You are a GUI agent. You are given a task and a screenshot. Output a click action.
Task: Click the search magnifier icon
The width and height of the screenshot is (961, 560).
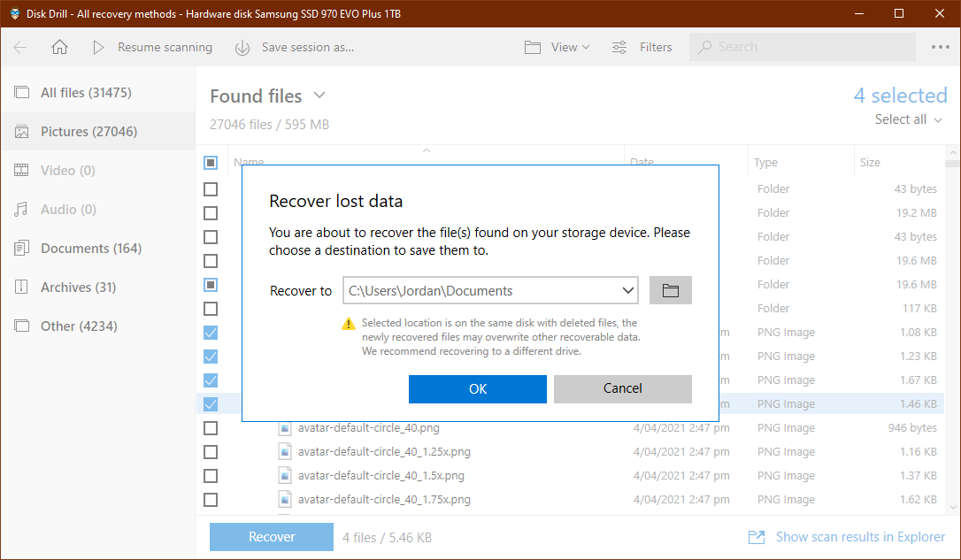coord(706,46)
